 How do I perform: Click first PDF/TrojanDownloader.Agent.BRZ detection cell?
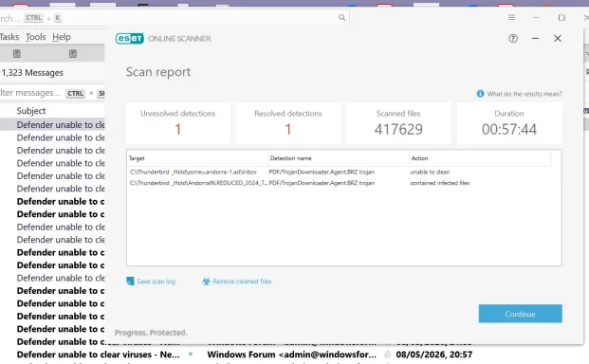pos(322,172)
